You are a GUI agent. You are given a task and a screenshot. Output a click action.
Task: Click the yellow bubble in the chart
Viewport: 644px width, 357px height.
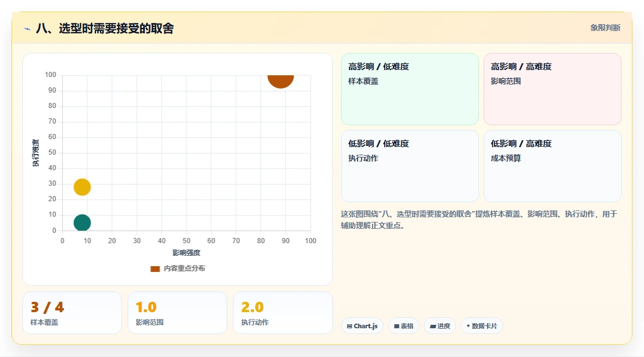tap(82, 187)
